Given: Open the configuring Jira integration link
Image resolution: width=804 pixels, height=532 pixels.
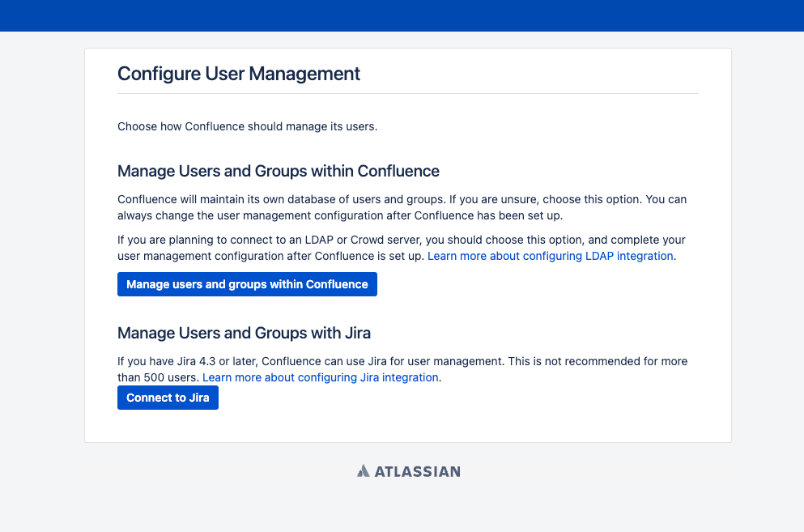Looking at the screenshot, I should tap(321, 377).
